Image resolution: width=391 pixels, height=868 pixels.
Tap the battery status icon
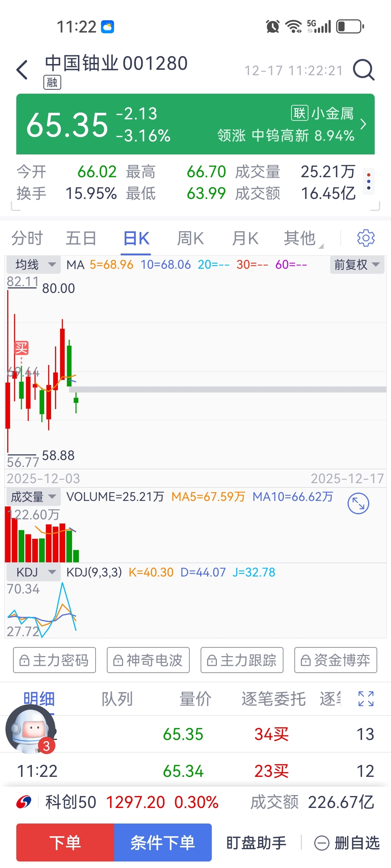350,26
